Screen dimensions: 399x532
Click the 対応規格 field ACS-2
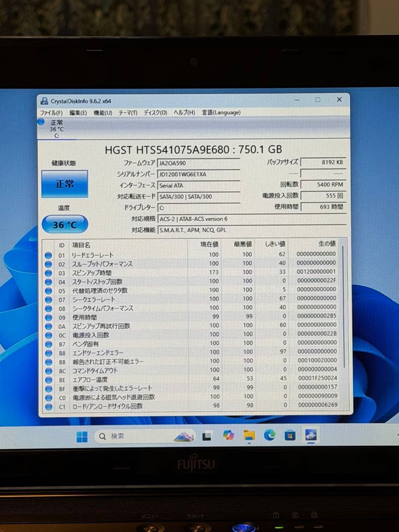(252, 219)
